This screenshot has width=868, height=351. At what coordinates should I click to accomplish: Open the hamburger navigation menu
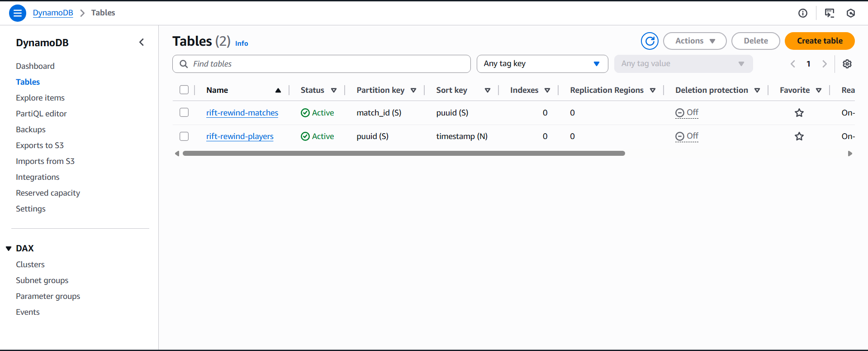17,13
